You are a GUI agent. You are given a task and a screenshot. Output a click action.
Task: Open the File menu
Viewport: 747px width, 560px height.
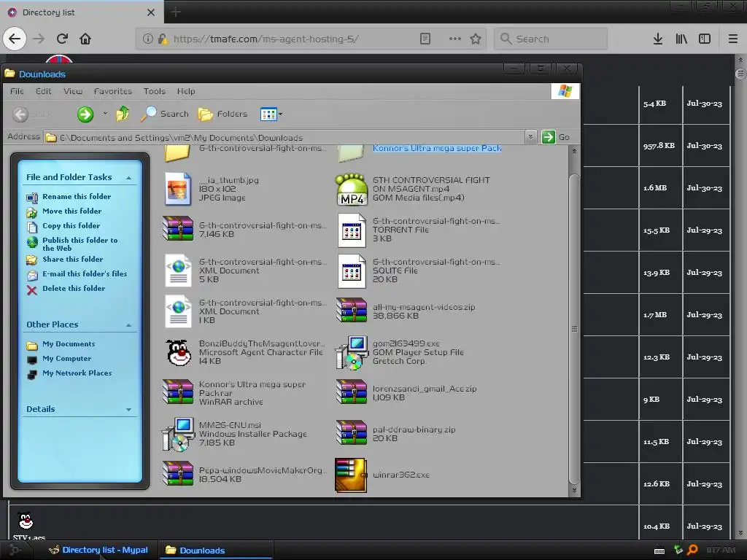click(x=18, y=91)
